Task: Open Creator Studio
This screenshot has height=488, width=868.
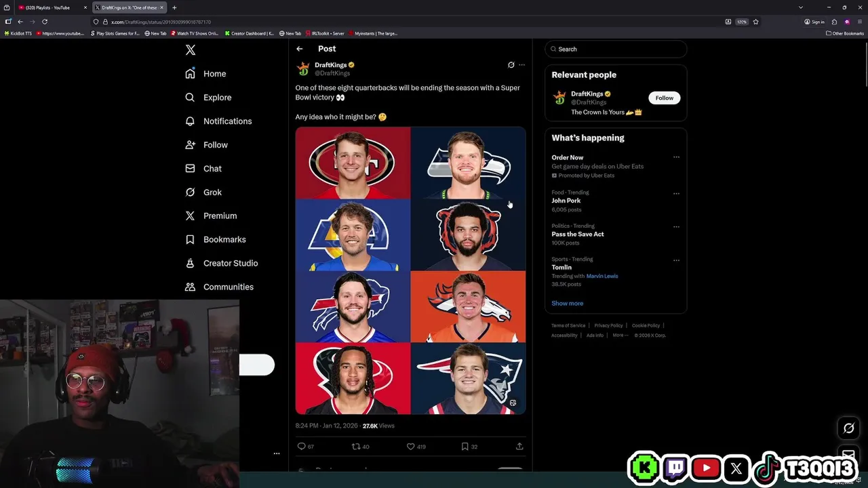Action: (x=222, y=264)
